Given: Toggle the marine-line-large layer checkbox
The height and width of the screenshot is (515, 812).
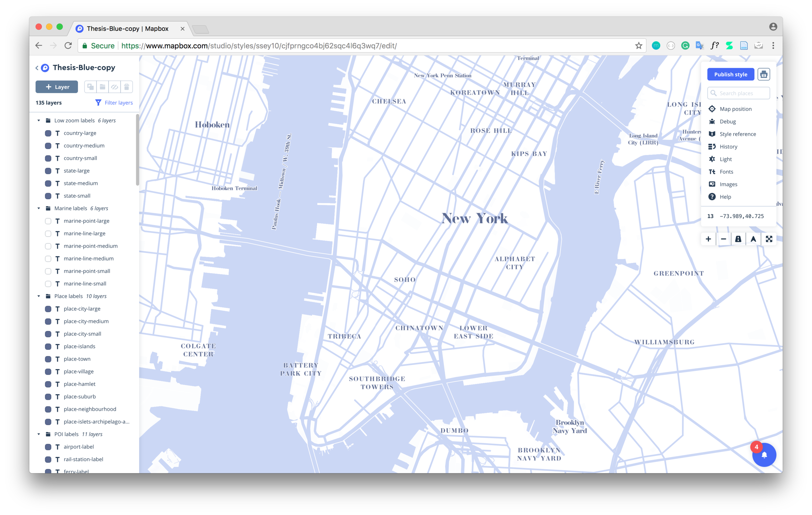Looking at the screenshot, I should coord(48,233).
